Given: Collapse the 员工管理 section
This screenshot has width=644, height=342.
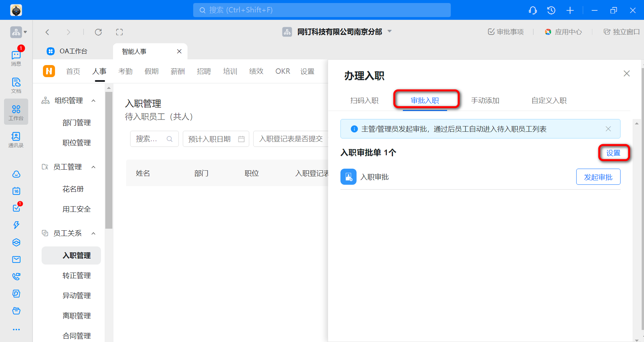Looking at the screenshot, I should point(94,167).
